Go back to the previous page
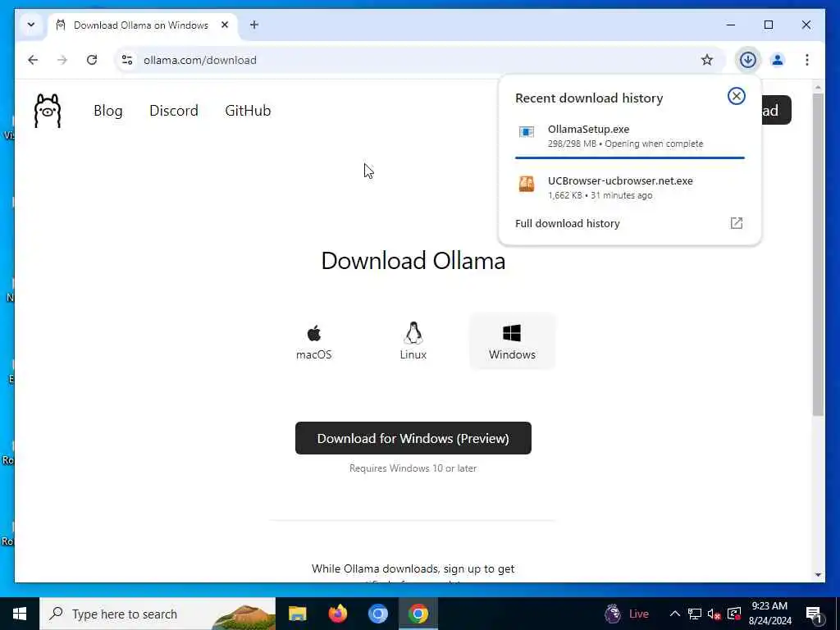Viewport: 840px width, 630px height. click(33, 60)
